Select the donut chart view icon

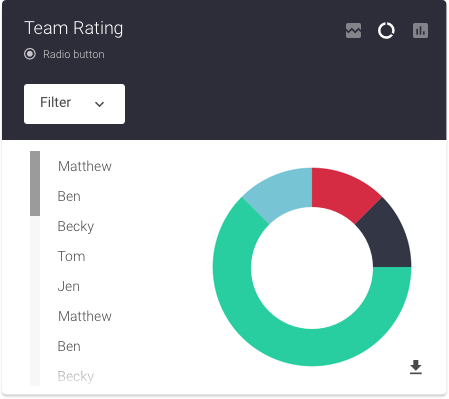coord(386,31)
